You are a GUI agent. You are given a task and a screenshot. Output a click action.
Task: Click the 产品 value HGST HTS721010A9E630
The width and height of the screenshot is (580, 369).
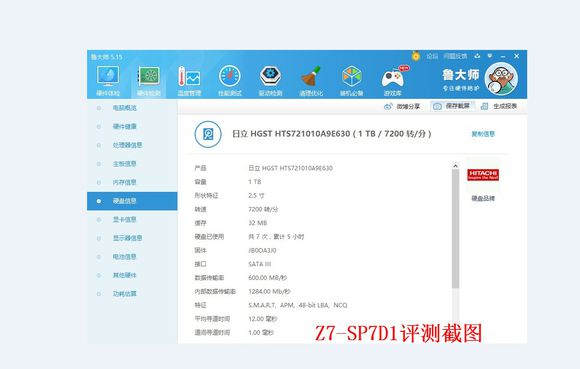point(290,168)
